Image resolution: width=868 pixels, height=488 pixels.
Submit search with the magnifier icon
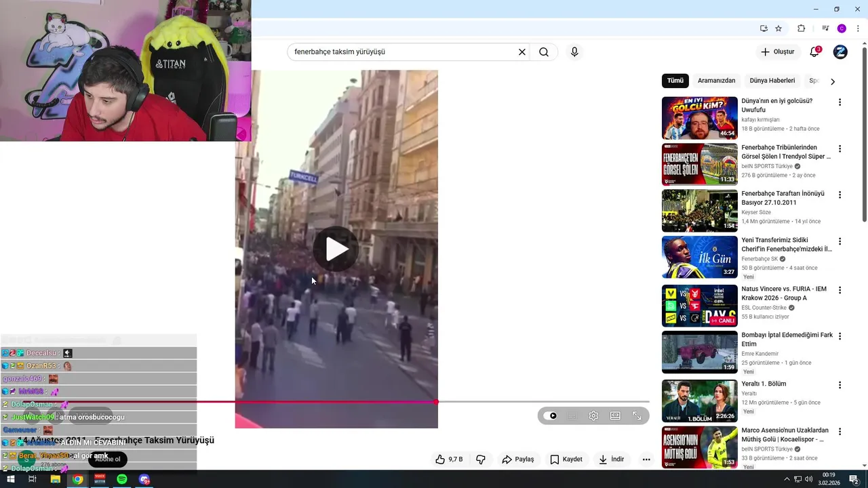(544, 52)
